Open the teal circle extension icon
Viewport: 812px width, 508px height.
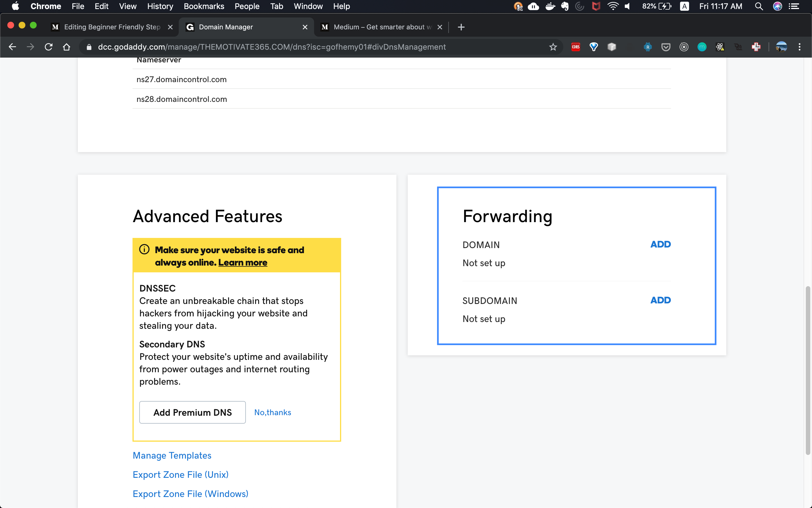point(702,47)
